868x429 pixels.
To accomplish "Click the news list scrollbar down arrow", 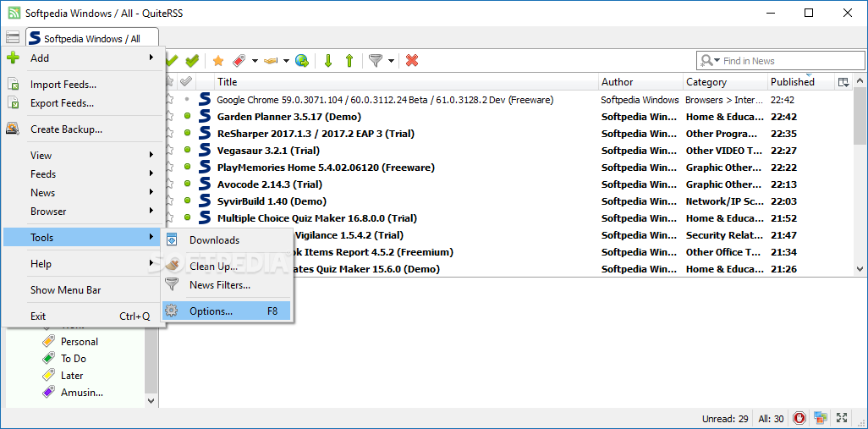I will (x=860, y=268).
